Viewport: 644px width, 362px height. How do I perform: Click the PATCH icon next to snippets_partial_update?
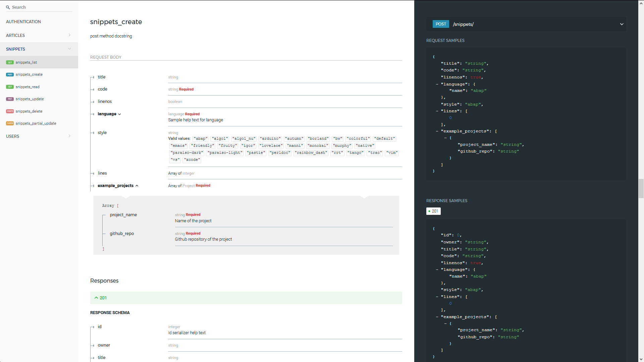coord(10,123)
